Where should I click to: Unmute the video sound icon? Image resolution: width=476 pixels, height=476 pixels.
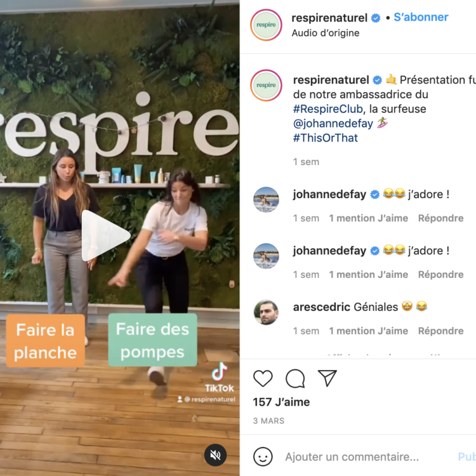[215, 455]
